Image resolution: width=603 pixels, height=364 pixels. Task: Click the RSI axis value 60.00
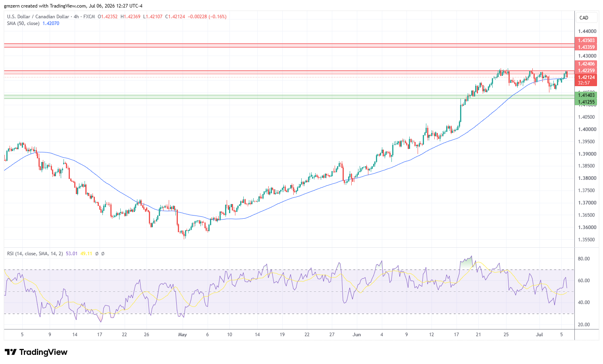(584, 281)
